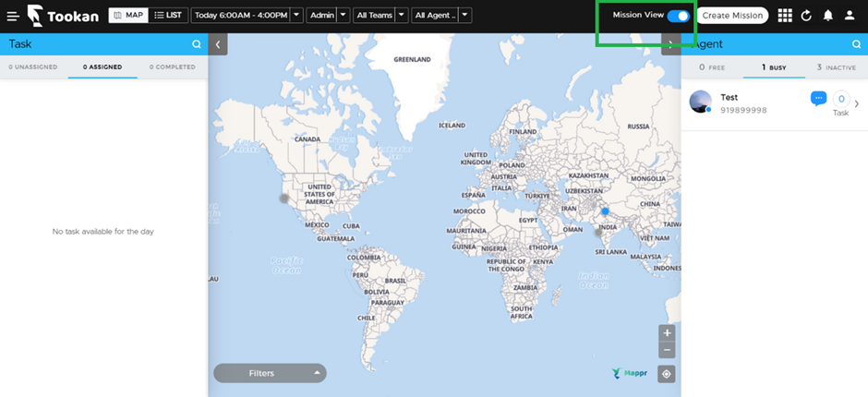Select the 0 Free agents tab
868x397 pixels.
[712, 67]
